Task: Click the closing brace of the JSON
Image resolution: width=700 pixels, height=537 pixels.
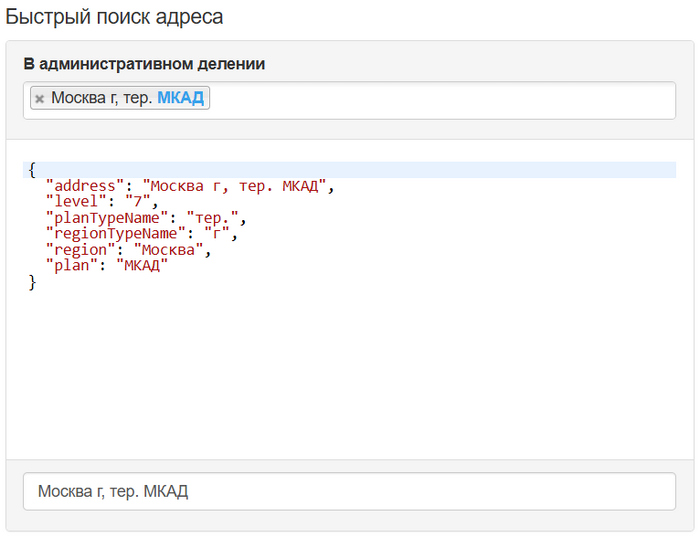Action: [32, 283]
